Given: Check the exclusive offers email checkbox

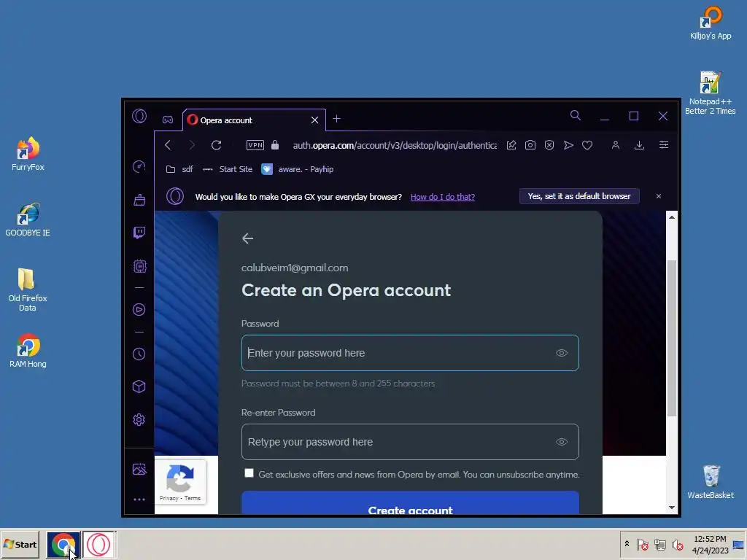Looking at the screenshot, I should pyautogui.click(x=249, y=473).
